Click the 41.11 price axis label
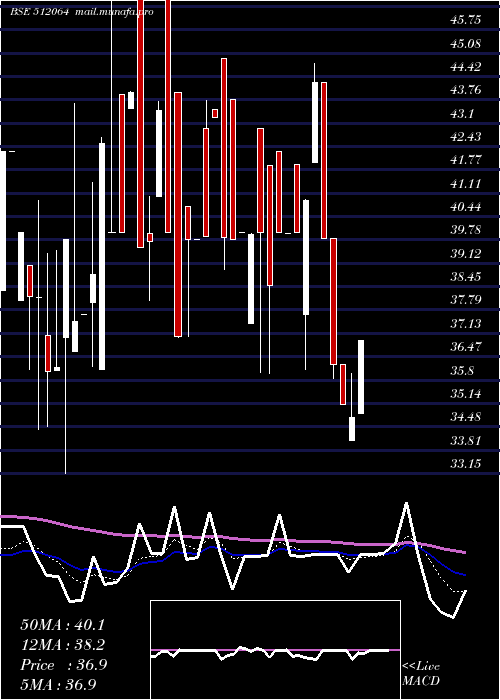 point(466,183)
